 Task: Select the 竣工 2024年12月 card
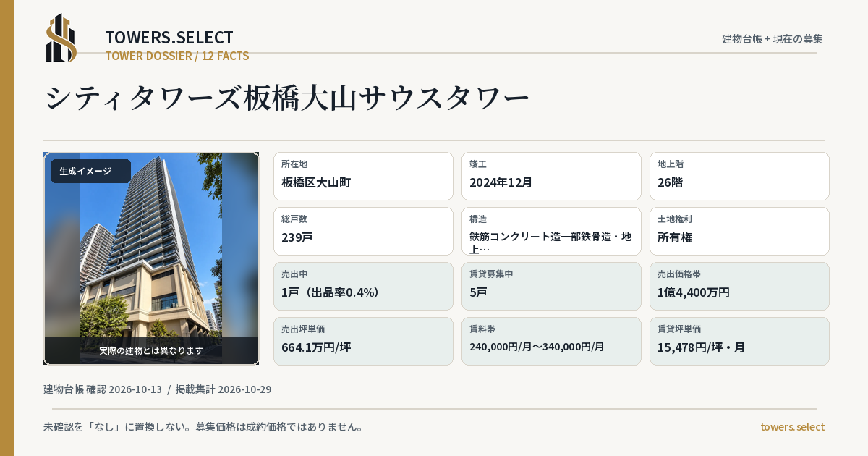pyautogui.click(x=551, y=176)
